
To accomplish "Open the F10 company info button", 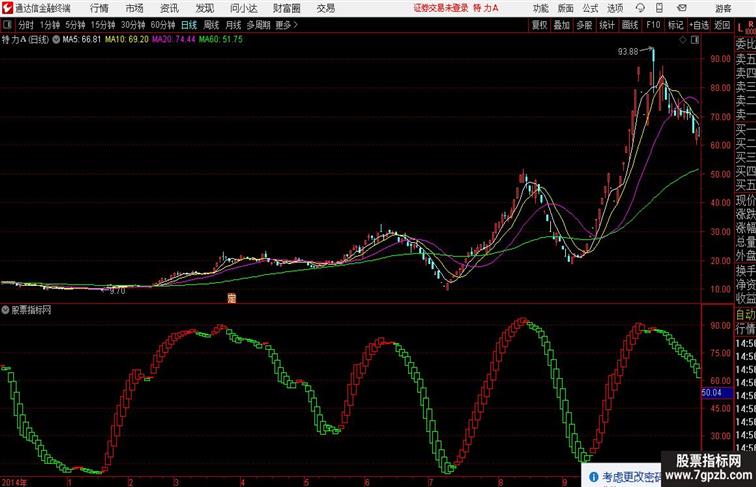I will pos(653,25).
